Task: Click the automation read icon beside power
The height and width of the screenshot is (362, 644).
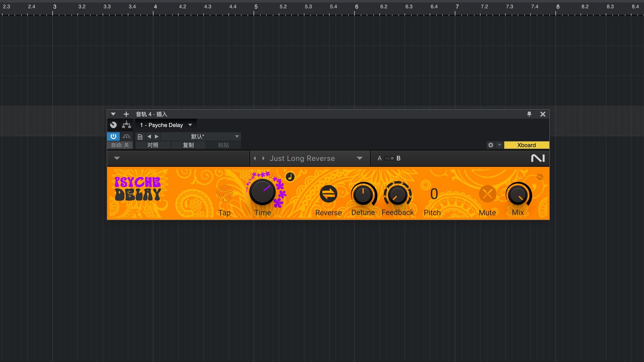Action: [126, 136]
